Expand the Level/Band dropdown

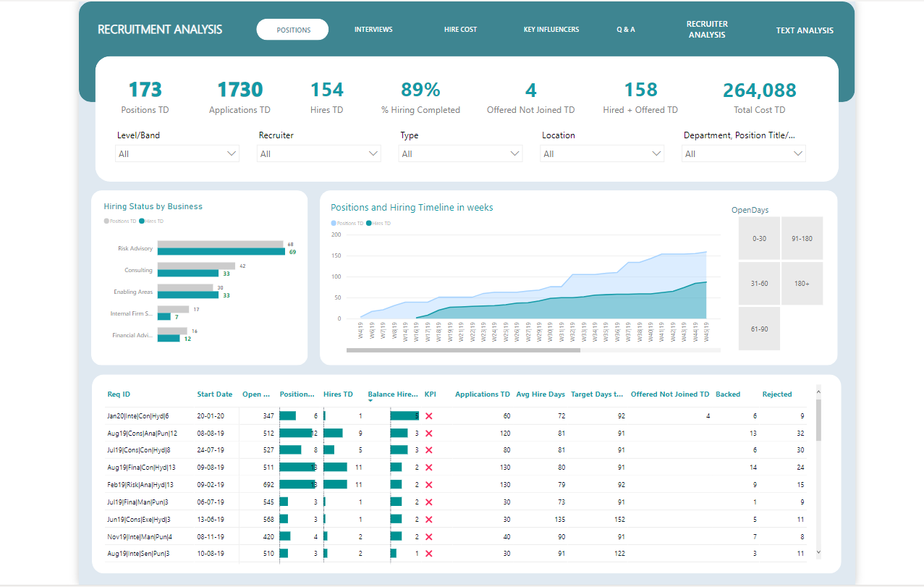[178, 153]
